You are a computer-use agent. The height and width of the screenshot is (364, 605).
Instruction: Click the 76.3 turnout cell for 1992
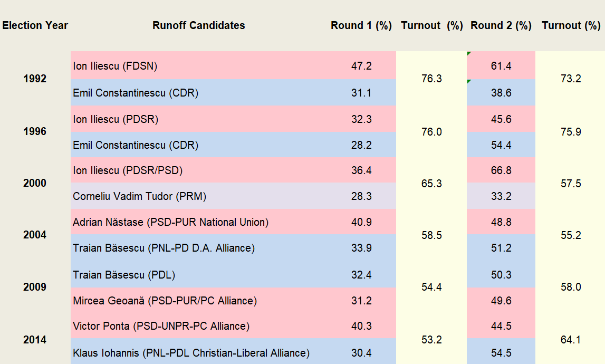pos(431,79)
